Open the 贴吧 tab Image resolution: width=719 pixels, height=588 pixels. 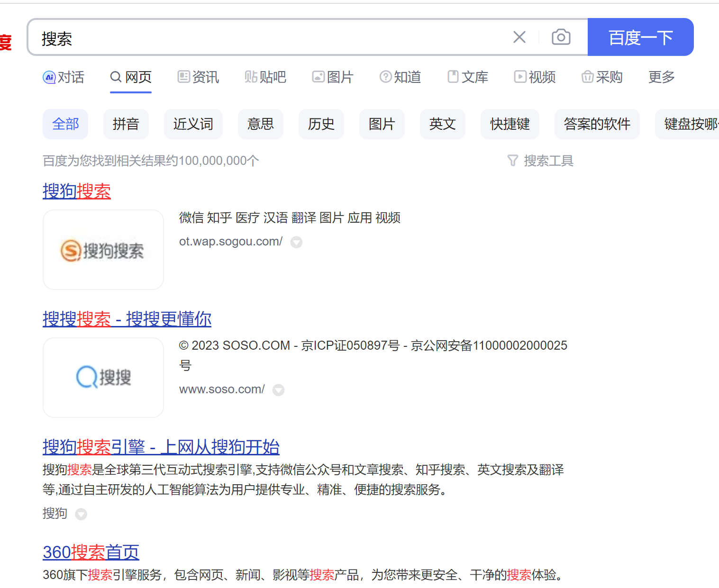tap(265, 77)
